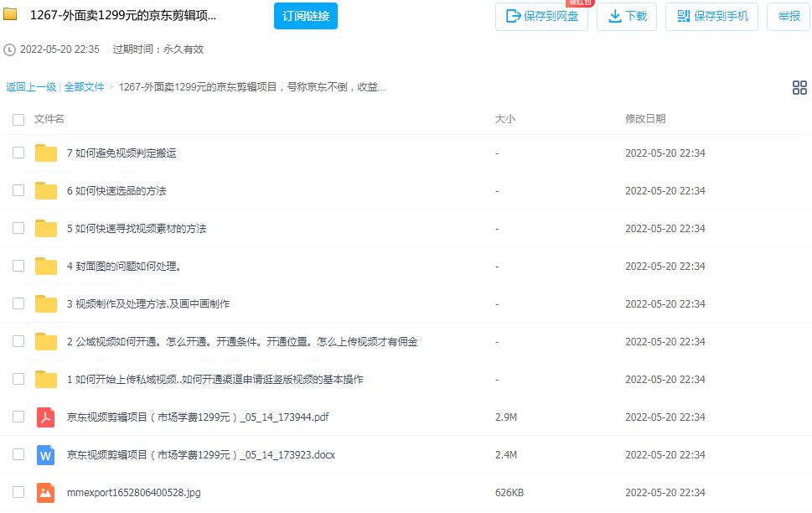
Task: Click the 下载 button
Action: pyautogui.click(x=627, y=17)
